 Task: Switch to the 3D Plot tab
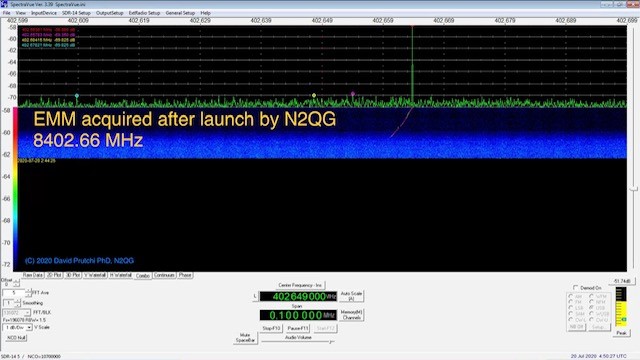coord(73,275)
